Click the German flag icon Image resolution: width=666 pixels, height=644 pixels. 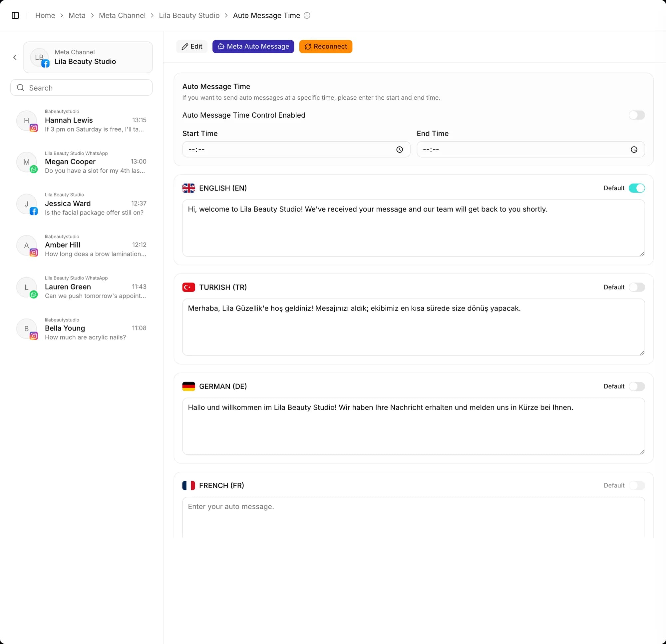coord(188,386)
